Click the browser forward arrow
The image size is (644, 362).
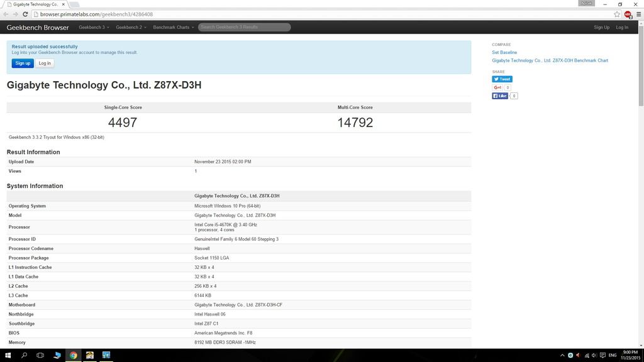[16, 14]
